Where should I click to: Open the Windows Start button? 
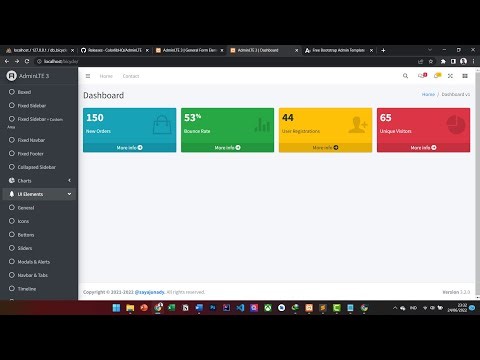116,308
